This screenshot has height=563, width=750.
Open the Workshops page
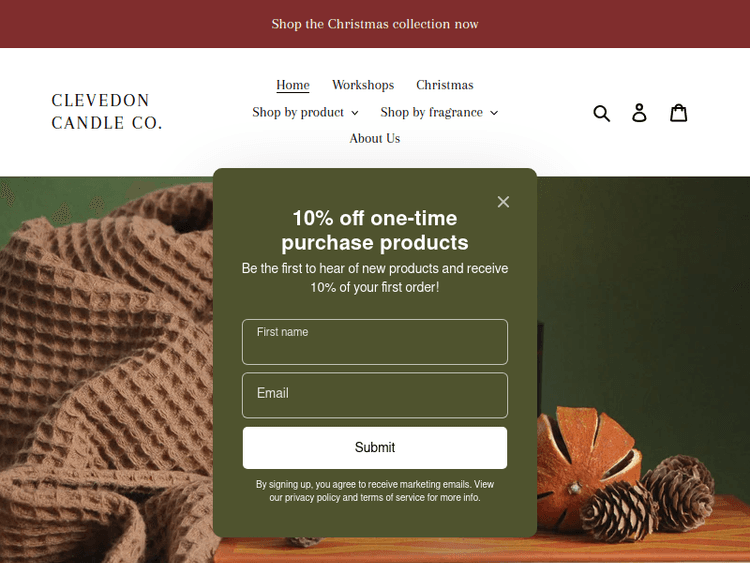tap(363, 85)
